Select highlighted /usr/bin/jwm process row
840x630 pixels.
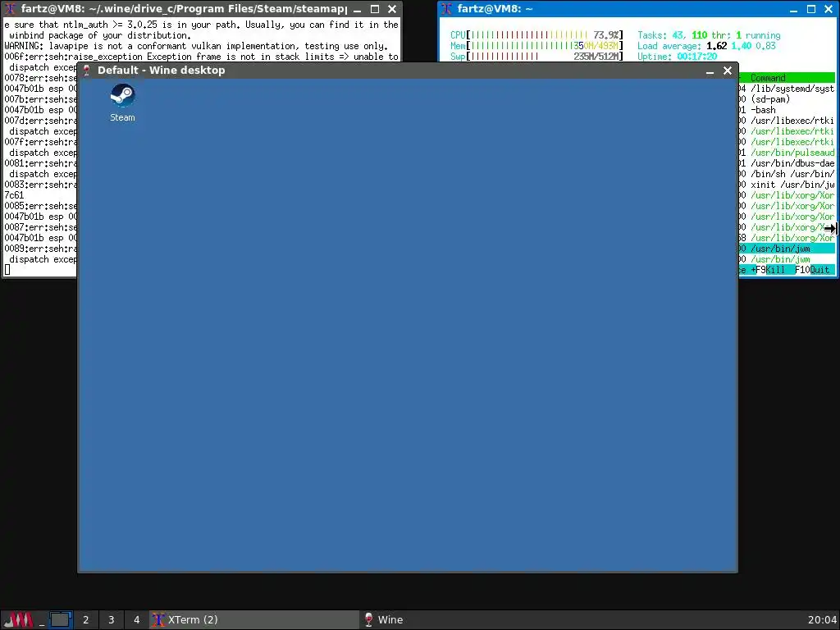point(787,249)
